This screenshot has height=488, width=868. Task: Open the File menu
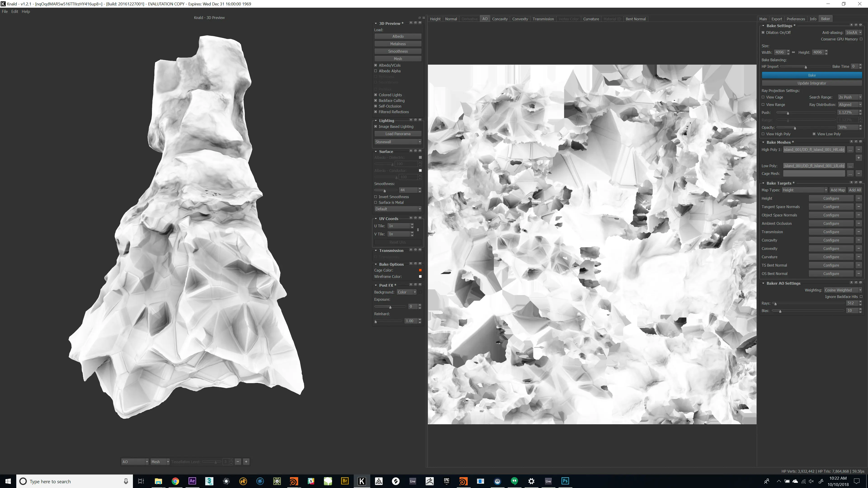click(x=5, y=12)
